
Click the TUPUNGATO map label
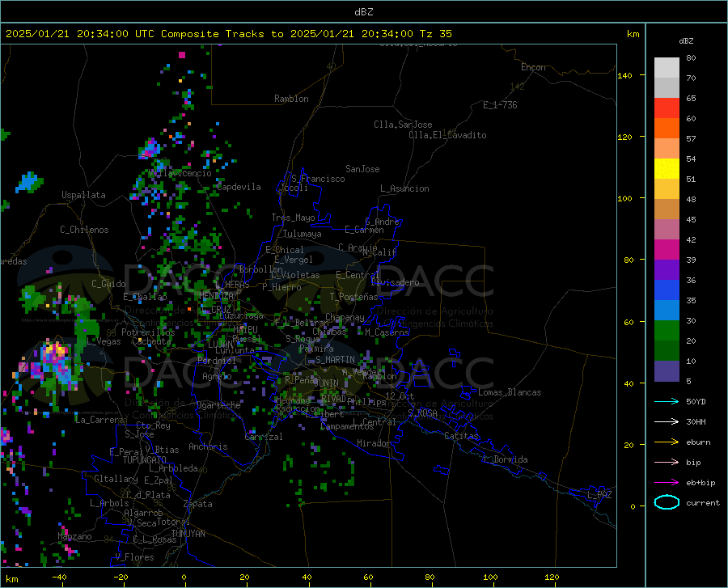point(145,460)
